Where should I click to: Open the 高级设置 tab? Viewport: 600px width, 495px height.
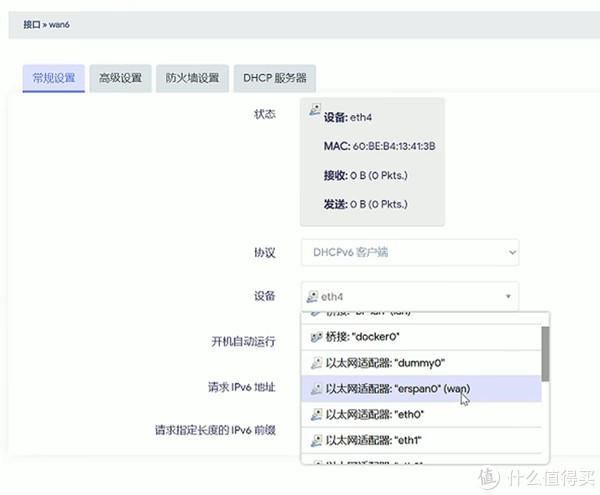(x=121, y=78)
